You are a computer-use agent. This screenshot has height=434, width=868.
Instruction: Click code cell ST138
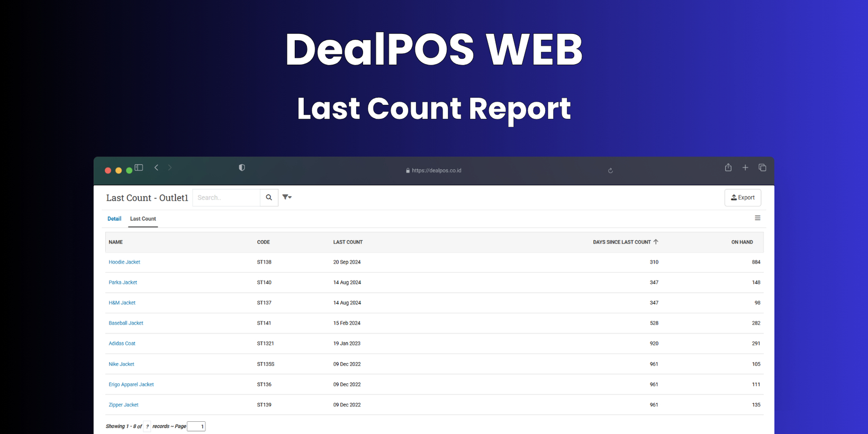pyautogui.click(x=264, y=262)
